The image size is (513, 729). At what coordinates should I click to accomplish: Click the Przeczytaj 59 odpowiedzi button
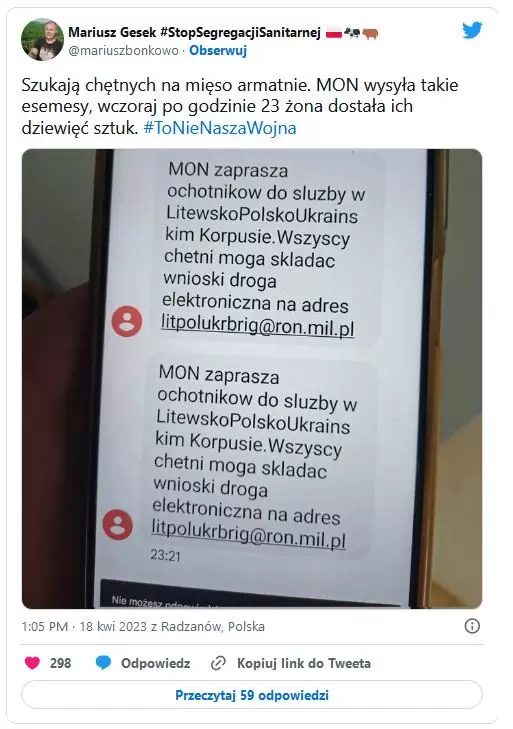[252, 695]
